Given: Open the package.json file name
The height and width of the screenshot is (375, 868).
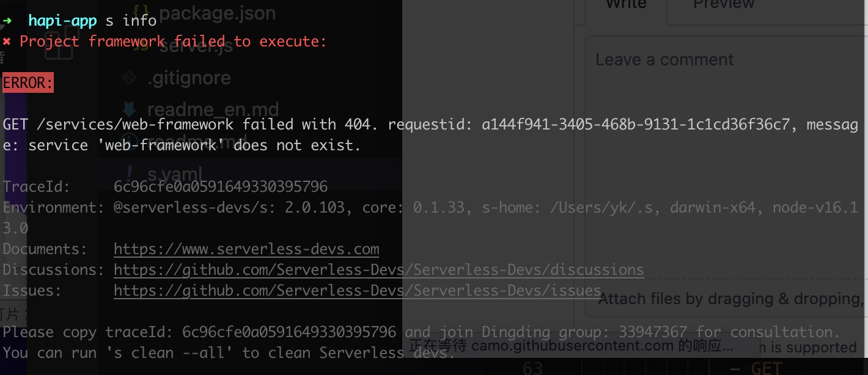Looking at the screenshot, I should [x=218, y=12].
